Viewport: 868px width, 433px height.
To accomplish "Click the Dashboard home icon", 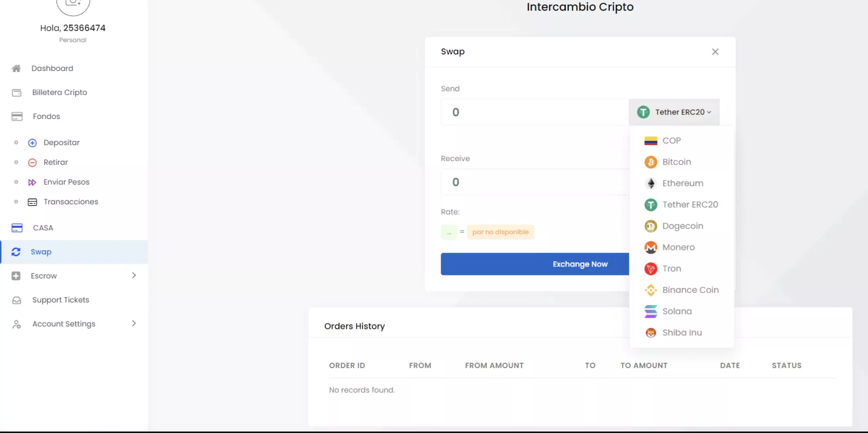I will click(16, 69).
